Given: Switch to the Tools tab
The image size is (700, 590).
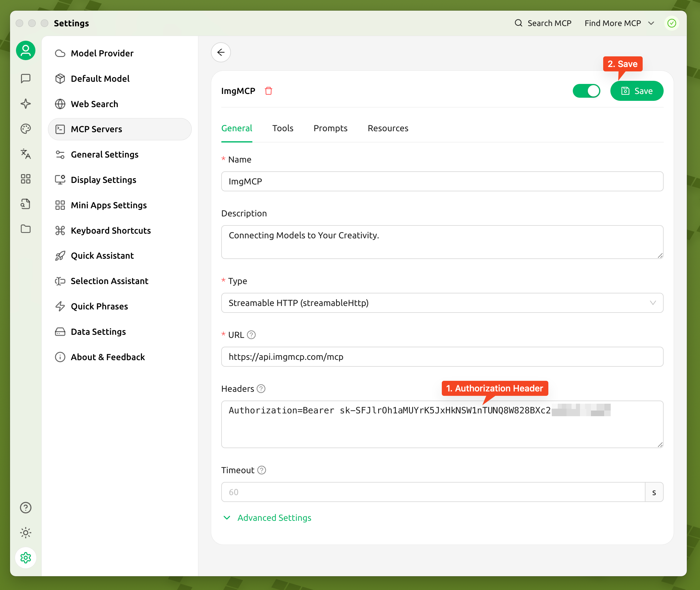Looking at the screenshot, I should 283,128.
